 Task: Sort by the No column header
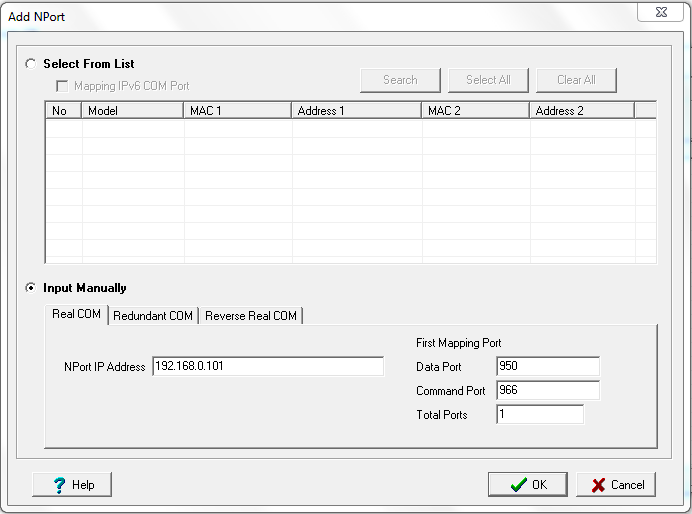64,110
